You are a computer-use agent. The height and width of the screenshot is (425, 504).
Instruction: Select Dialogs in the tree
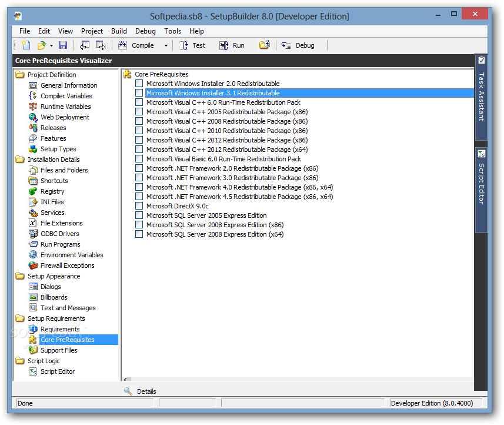coord(51,287)
